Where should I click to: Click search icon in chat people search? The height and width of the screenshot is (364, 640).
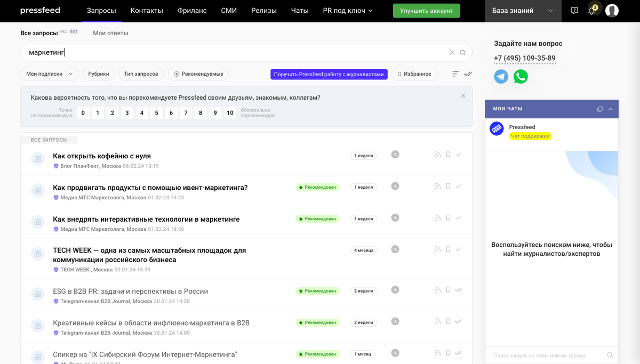[x=610, y=355]
